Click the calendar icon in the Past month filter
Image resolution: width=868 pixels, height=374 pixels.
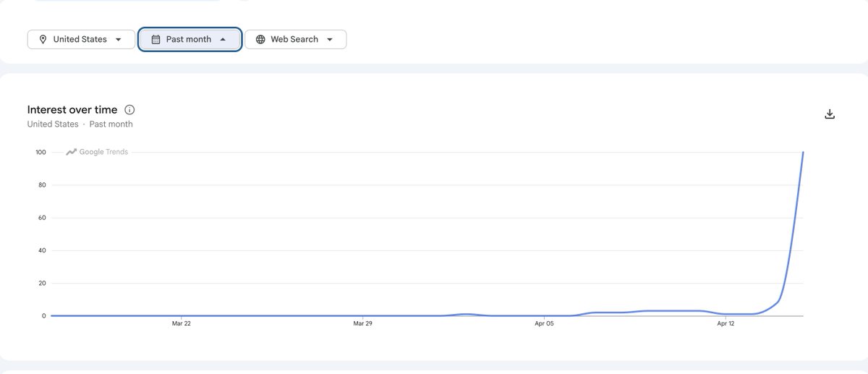coord(156,39)
